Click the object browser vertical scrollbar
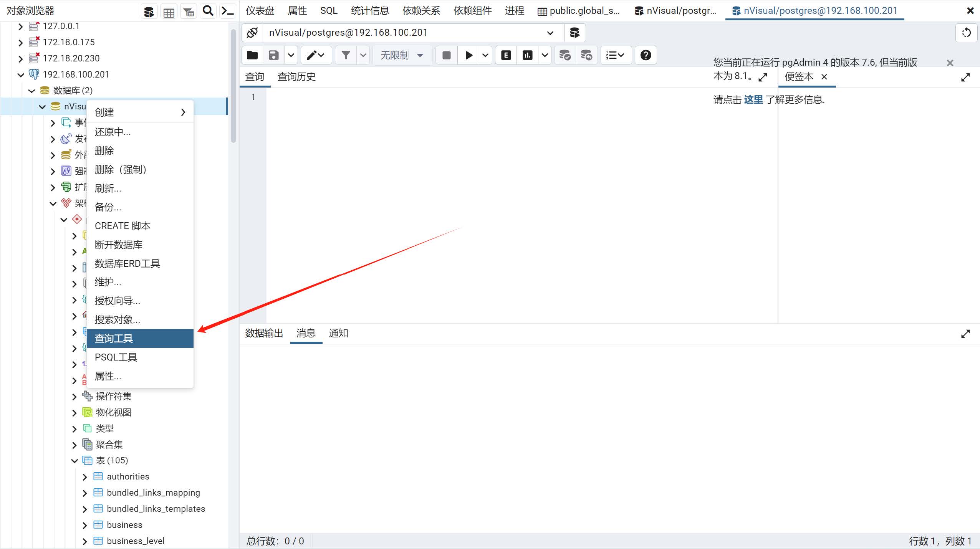Viewport: 980px width, 549px height. point(233,86)
